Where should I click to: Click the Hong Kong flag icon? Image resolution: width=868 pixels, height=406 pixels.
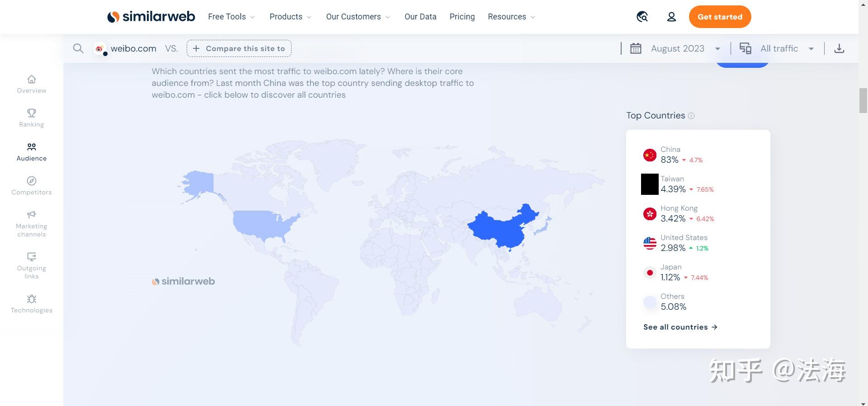click(650, 214)
